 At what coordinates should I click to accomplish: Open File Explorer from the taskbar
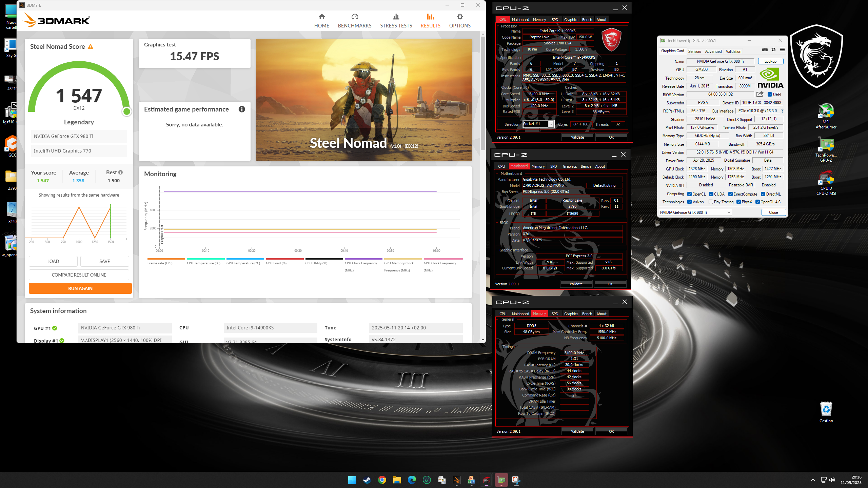397,480
